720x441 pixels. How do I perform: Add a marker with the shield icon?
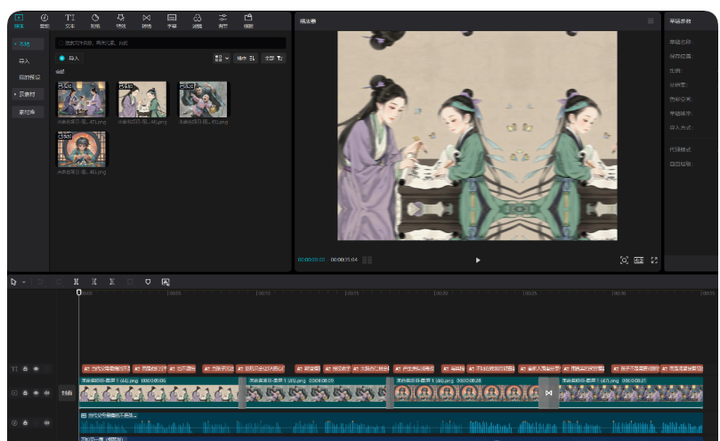click(148, 282)
